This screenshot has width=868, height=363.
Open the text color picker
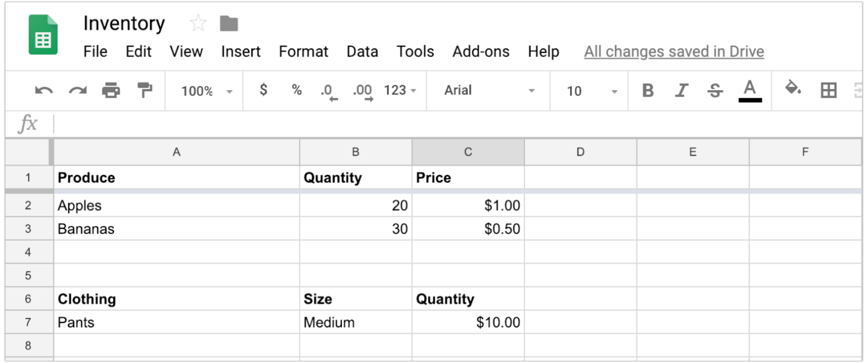click(750, 91)
